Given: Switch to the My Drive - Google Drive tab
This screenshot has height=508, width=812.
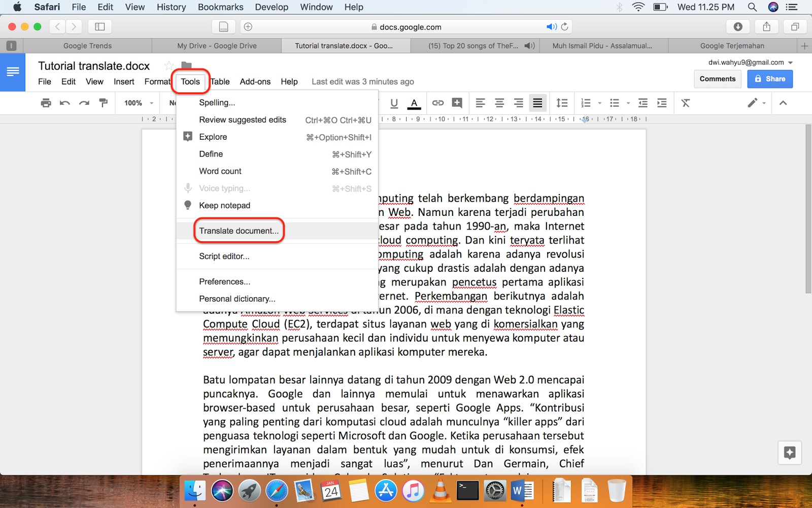Looking at the screenshot, I should 217,46.
